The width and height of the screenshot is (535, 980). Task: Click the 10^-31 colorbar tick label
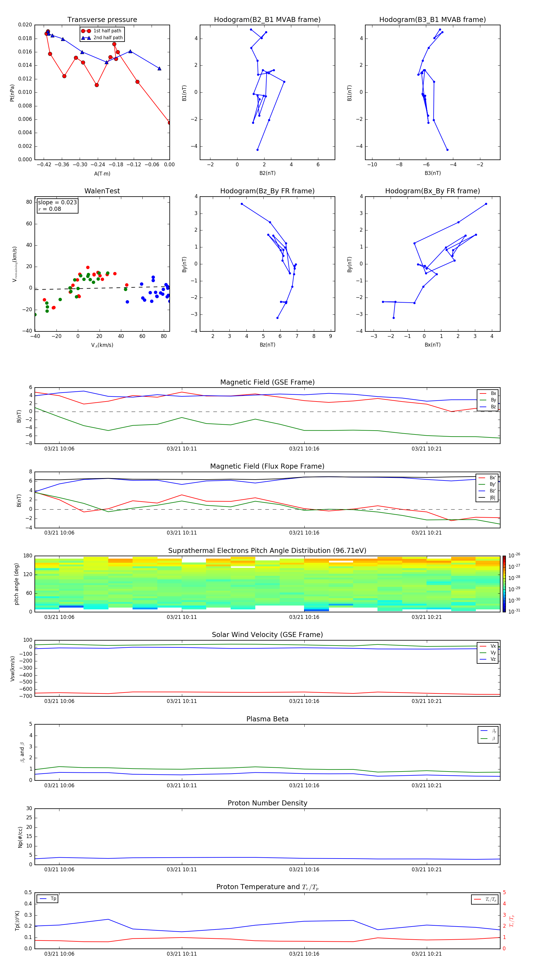(x=514, y=611)
